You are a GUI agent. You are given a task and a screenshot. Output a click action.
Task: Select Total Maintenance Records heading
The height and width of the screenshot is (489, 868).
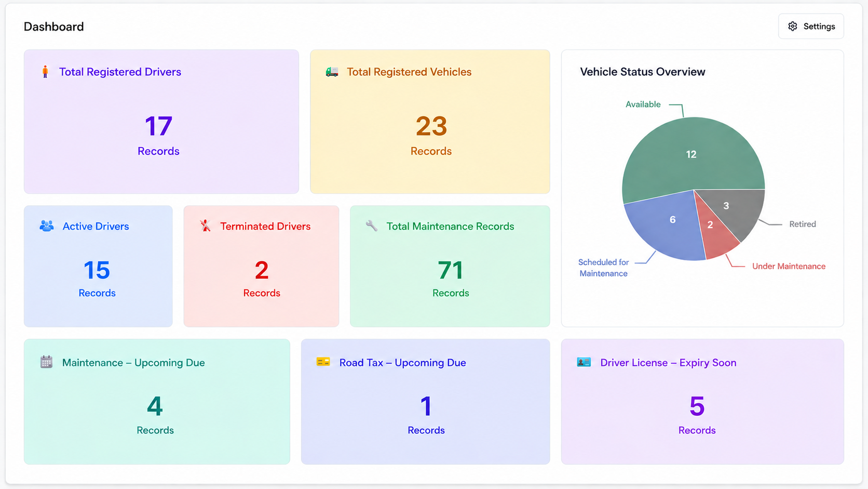tap(450, 226)
